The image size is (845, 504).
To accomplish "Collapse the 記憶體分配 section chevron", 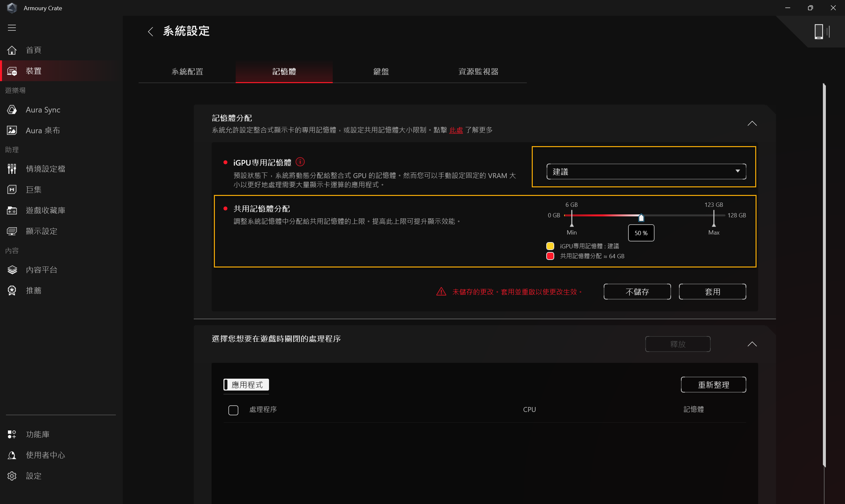I will (752, 124).
